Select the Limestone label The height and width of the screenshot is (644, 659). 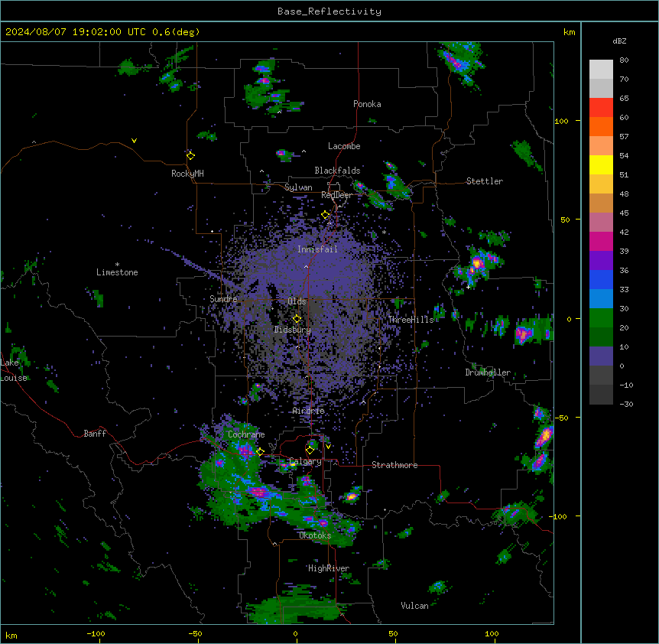pos(117,272)
